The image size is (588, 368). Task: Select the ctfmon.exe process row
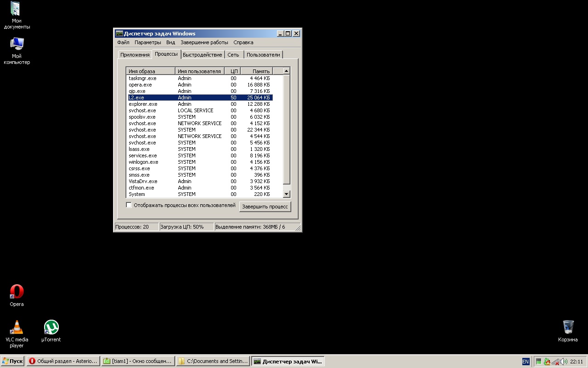[x=199, y=188]
